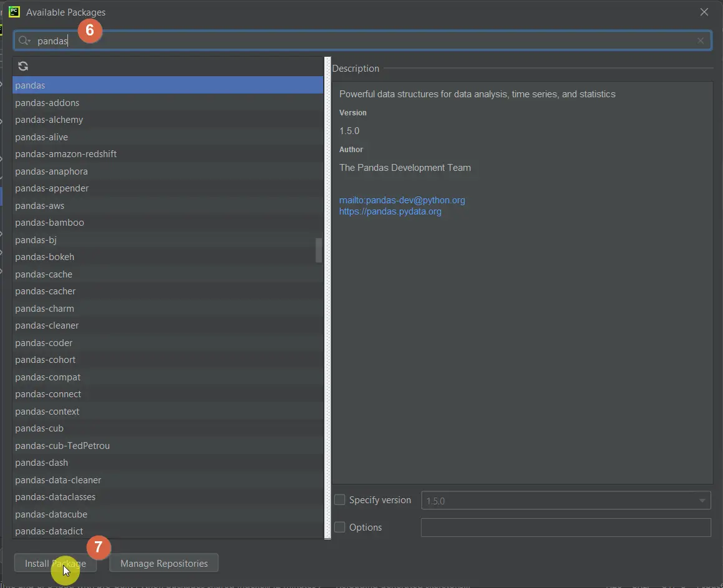Open the mailto:pandas-dev@python.org link
The image size is (723, 588).
coord(402,200)
